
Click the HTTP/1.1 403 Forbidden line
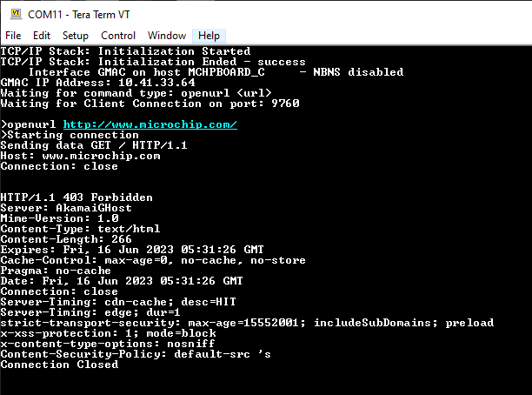point(76,197)
